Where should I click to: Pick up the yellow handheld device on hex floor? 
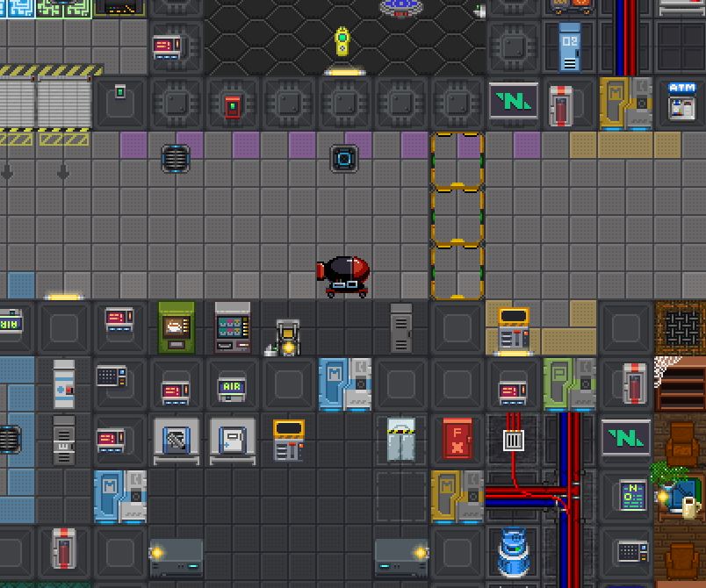[x=342, y=43]
